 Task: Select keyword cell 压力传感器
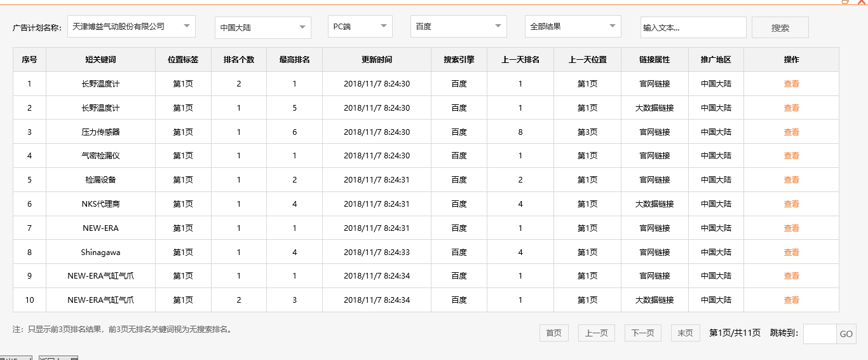click(100, 132)
